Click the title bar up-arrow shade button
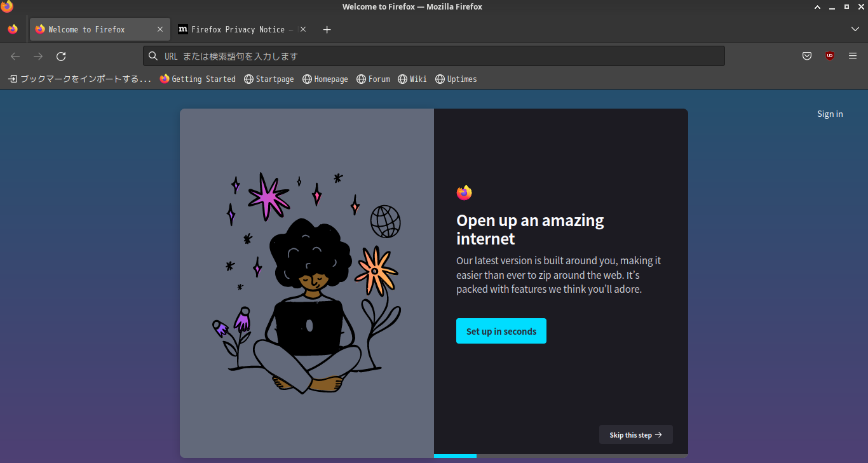868x463 pixels. coord(818,7)
